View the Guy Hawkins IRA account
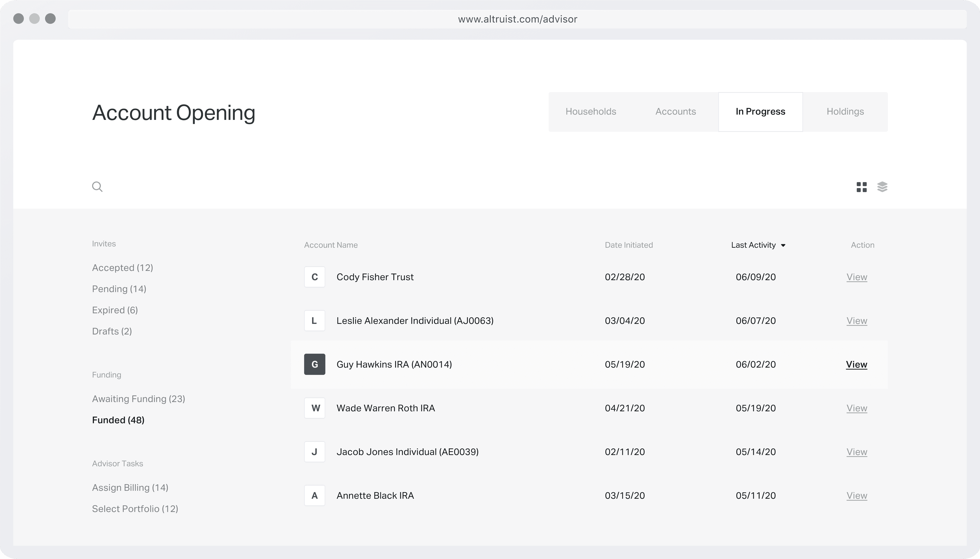 coord(856,364)
